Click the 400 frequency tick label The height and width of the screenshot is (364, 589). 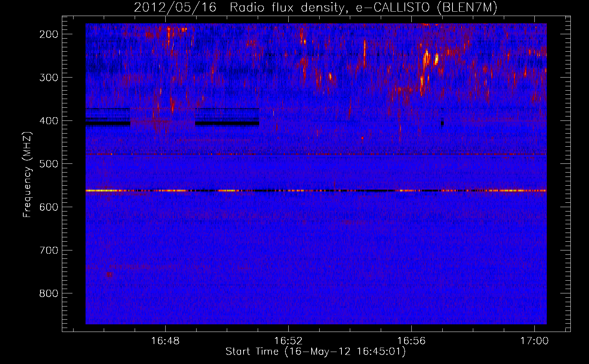coord(48,121)
